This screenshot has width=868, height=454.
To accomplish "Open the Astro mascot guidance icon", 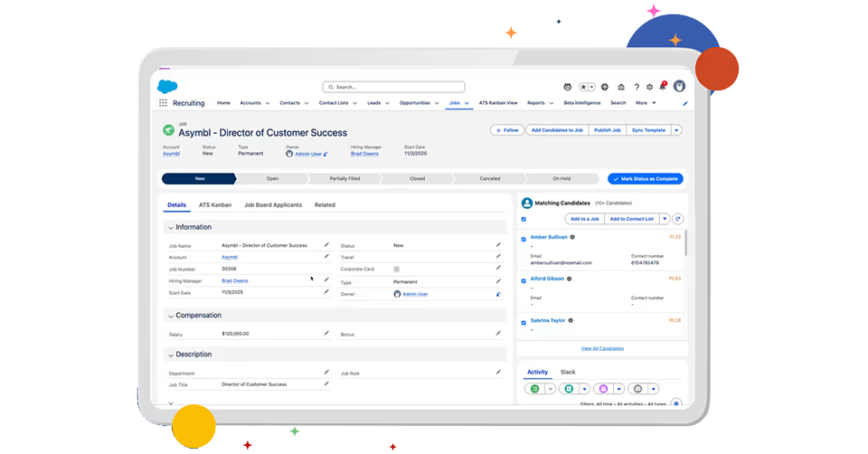I will (x=568, y=87).
